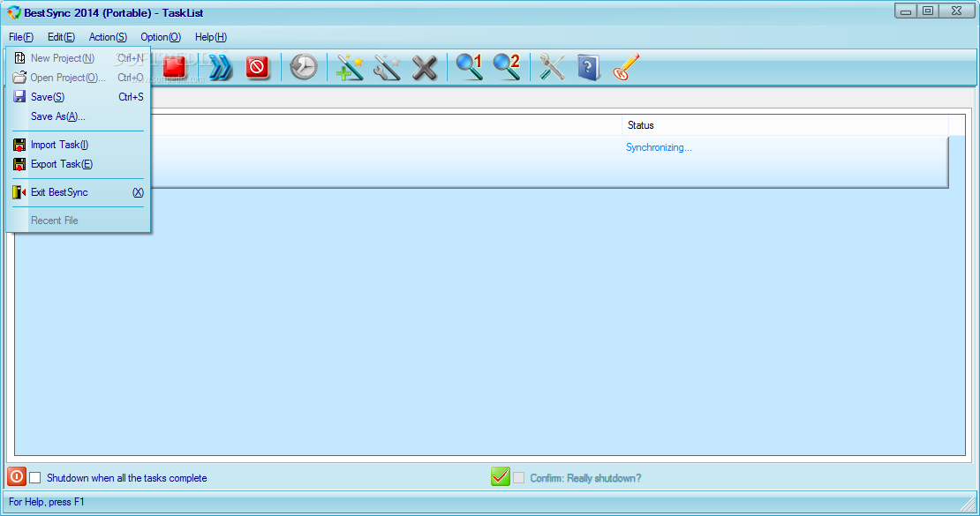This screenshot has height=516, width=980.
Task: Choose Save(S) from File menu
Action: click(78, 97)
